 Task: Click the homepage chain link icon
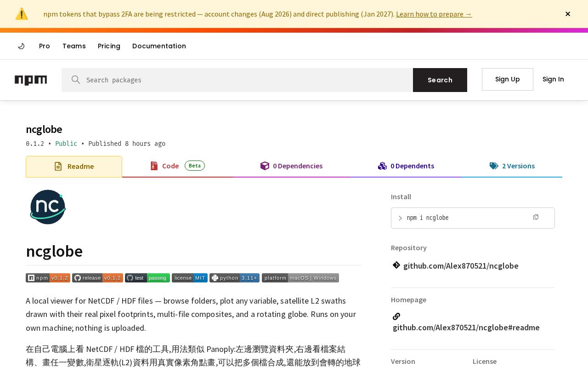[x=396, y=316]
